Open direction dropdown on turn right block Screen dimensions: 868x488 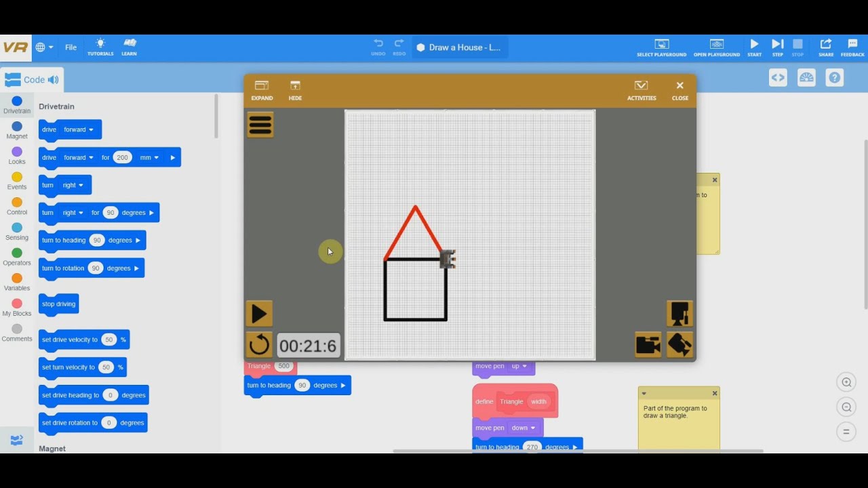(x=73, y=185)
